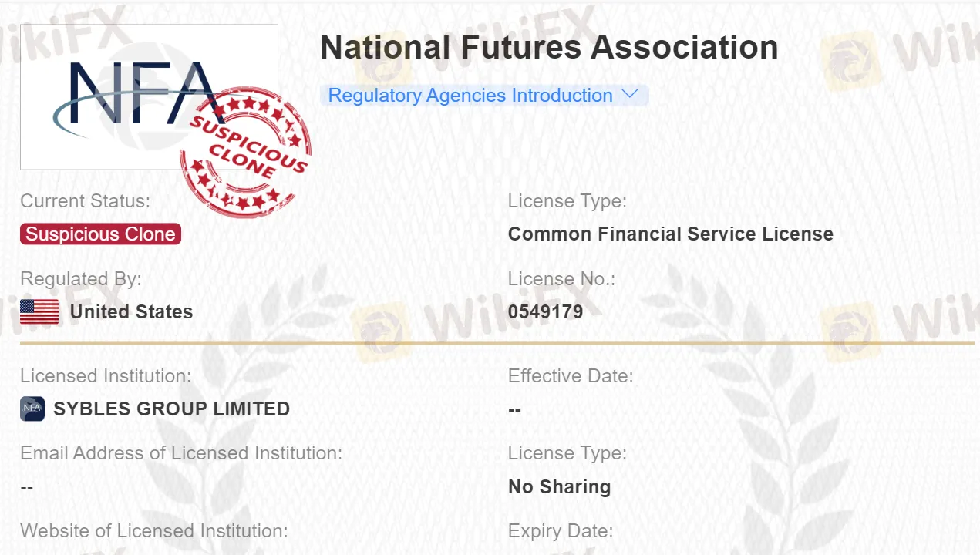Click the red Suspicious Clone stamp
The image size is (980, 555).
point(245,150)
